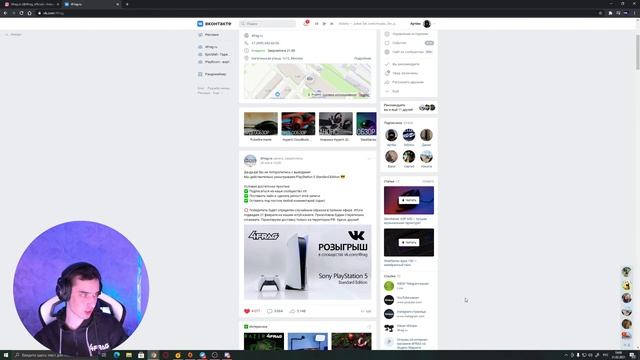Open the bottom-left subscriber avatar

pos(391,157)
